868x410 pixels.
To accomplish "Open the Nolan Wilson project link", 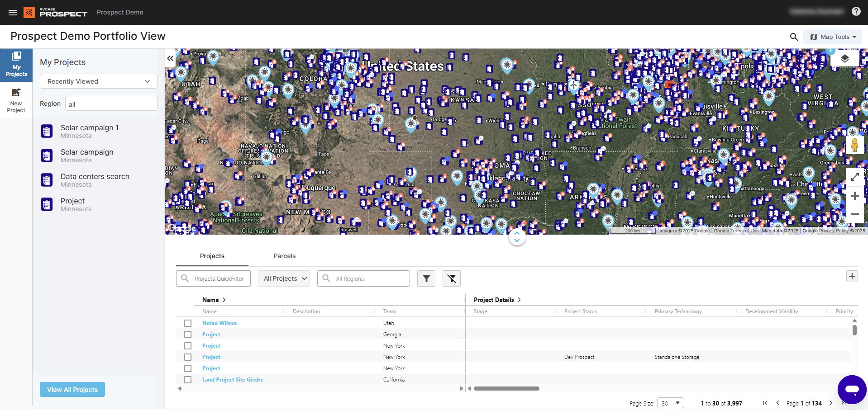I will 219,323.
